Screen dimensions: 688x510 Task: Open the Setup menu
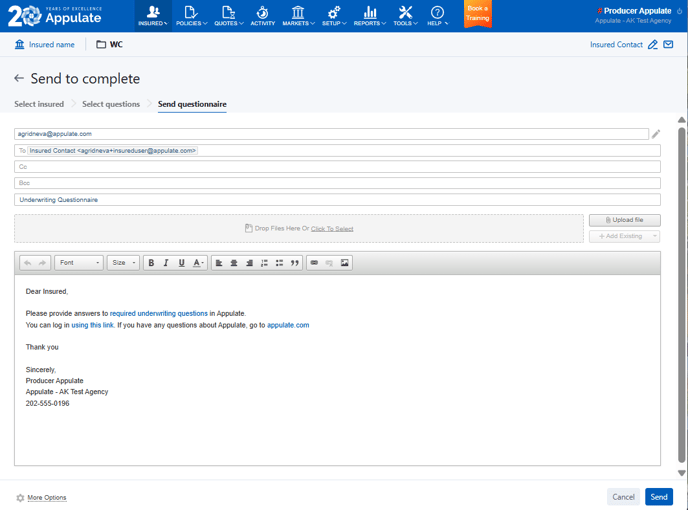334,16
